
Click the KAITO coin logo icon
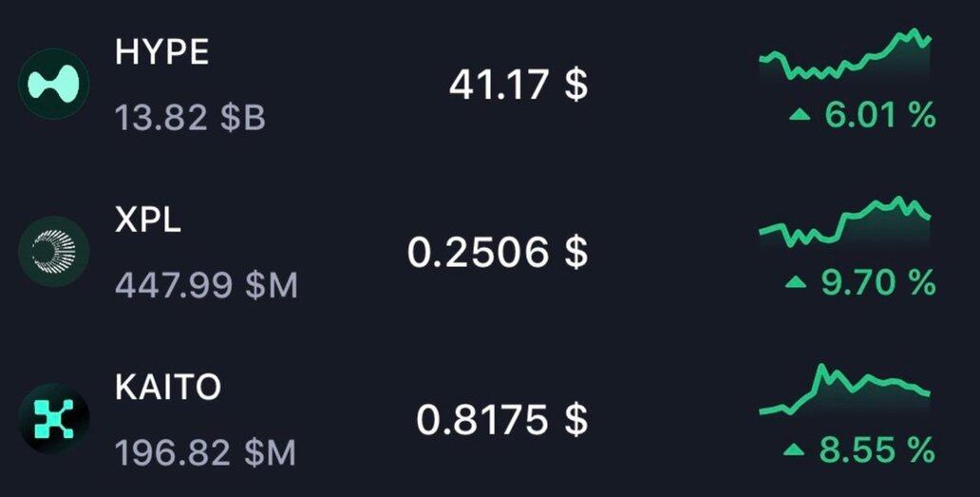(x=54, y=419)
